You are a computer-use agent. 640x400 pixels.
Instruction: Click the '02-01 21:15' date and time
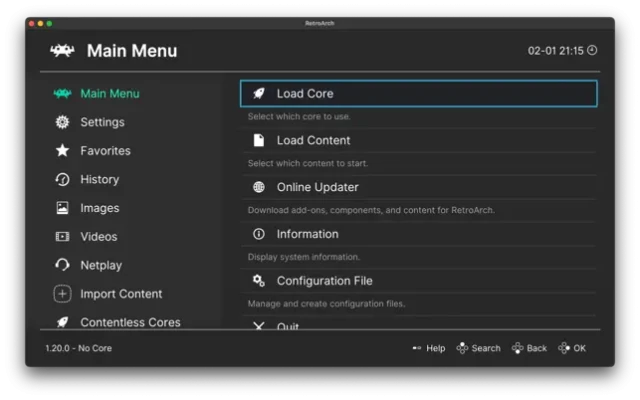click(x=556, y=51)
